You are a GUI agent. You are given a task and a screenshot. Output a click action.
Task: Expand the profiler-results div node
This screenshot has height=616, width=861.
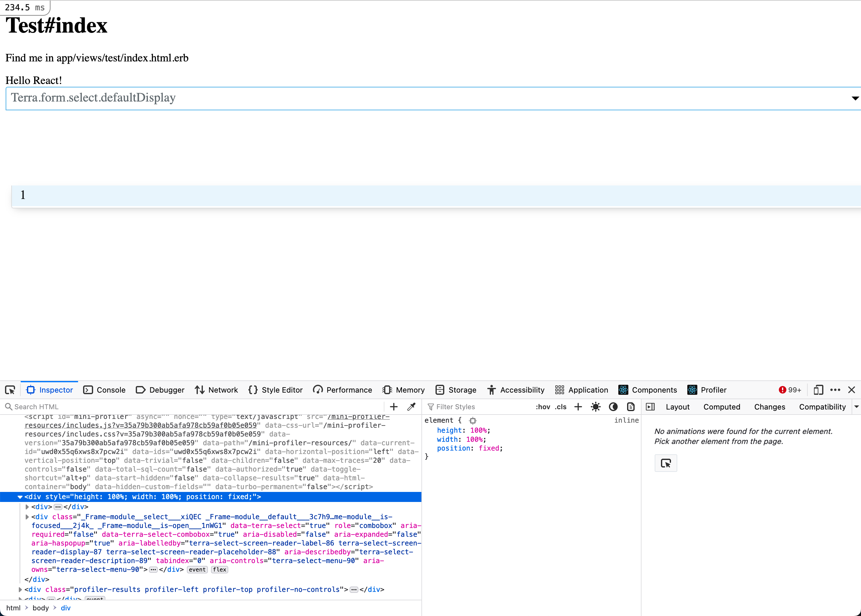point(20,589)
